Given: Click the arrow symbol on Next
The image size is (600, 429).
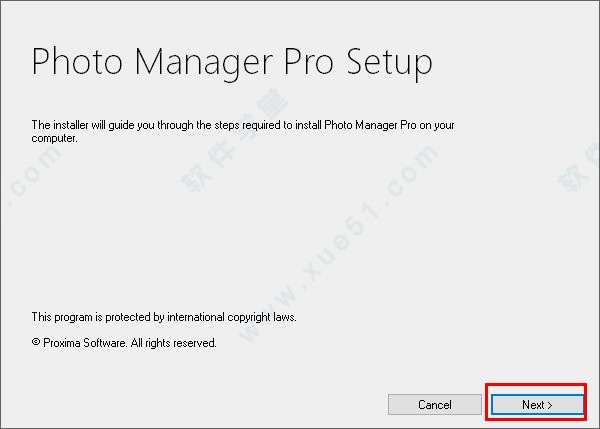Looking at the screenshot, I should [x=550, y=405].
